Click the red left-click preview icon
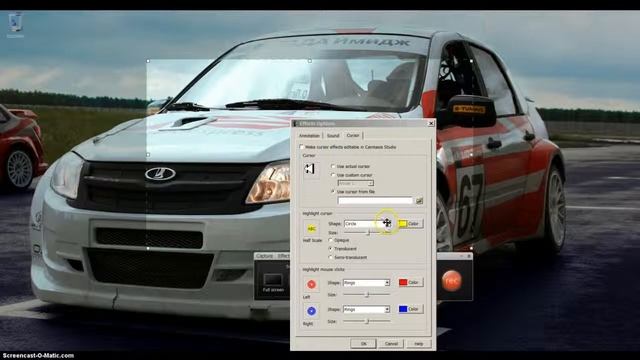The height and width of the screenshot is (360, 640). coord(311,284)
